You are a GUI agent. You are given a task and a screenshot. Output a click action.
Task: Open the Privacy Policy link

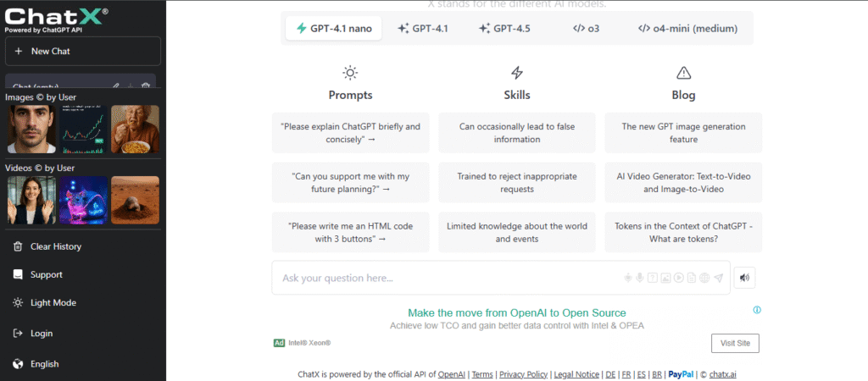524,374
